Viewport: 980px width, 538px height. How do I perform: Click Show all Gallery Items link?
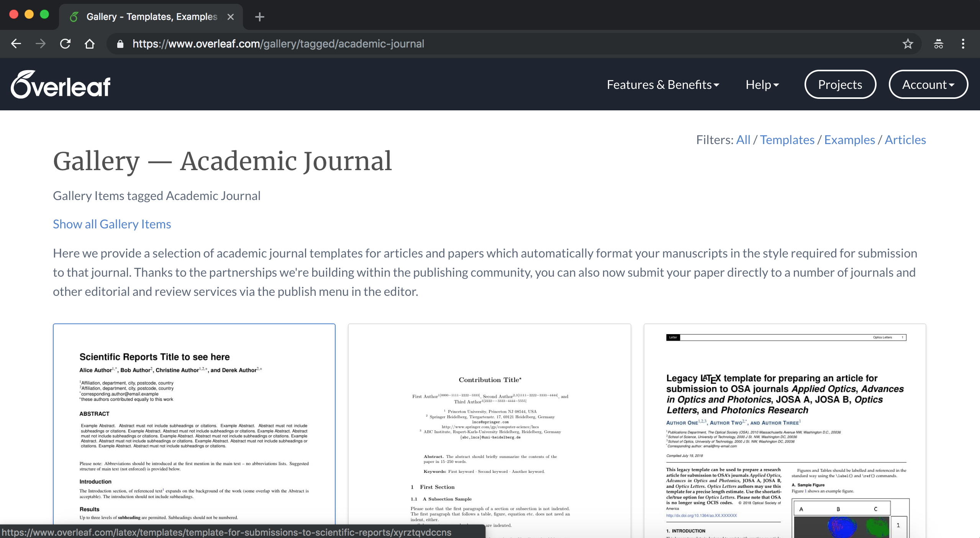pos(112,223)
